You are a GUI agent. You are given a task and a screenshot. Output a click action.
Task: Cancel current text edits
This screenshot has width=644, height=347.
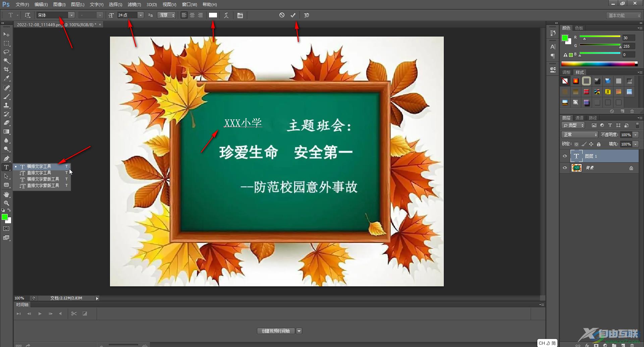(x=282, y=15)
